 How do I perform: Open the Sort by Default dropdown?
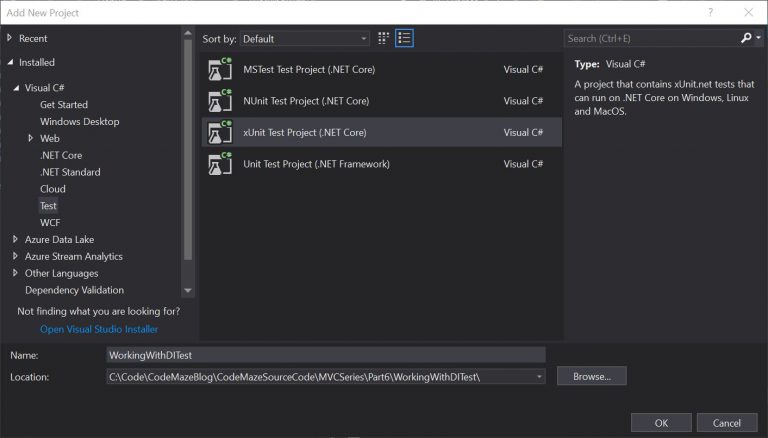304,39
